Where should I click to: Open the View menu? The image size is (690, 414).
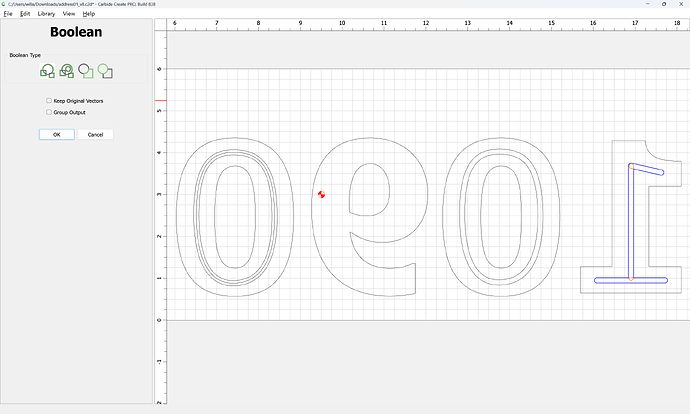[x=68, y=14]
